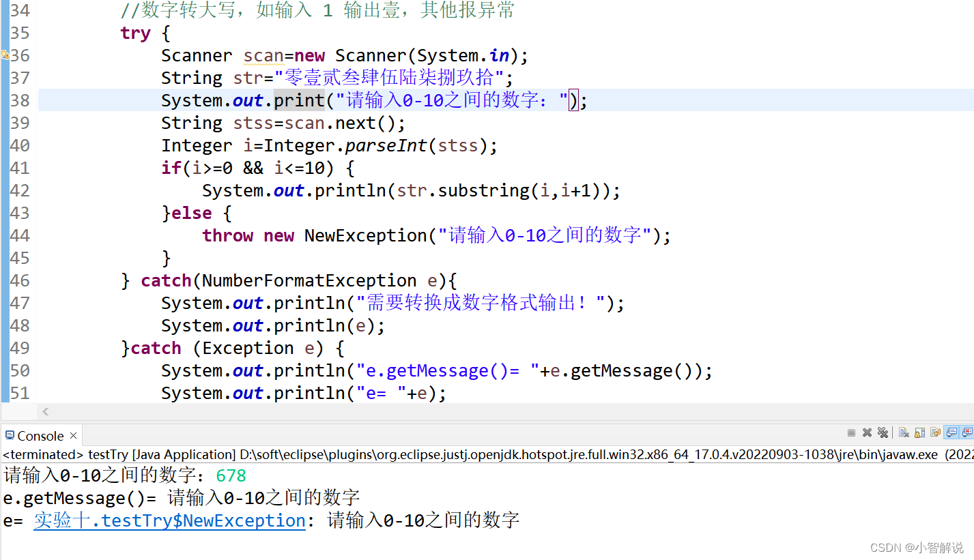Click the warning marker on line 36
The width and height of the screenshot is (974, 560).
tap(4, 55)
